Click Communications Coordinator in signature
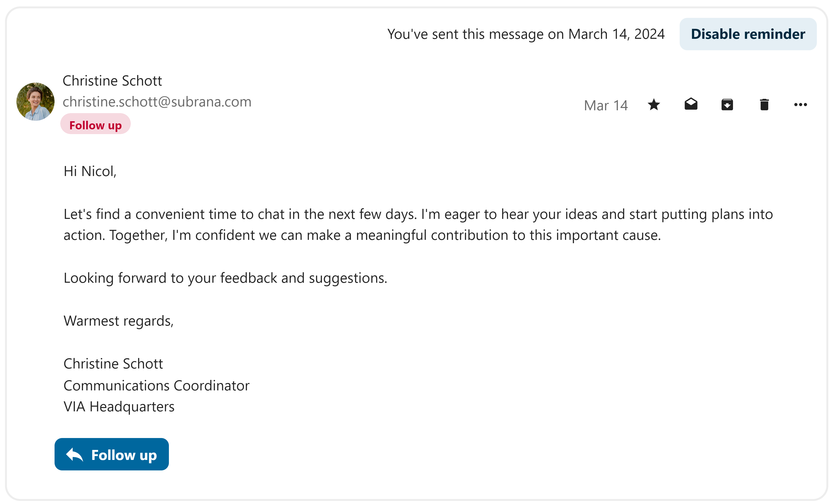834x504 pixels. coord(157,386)
